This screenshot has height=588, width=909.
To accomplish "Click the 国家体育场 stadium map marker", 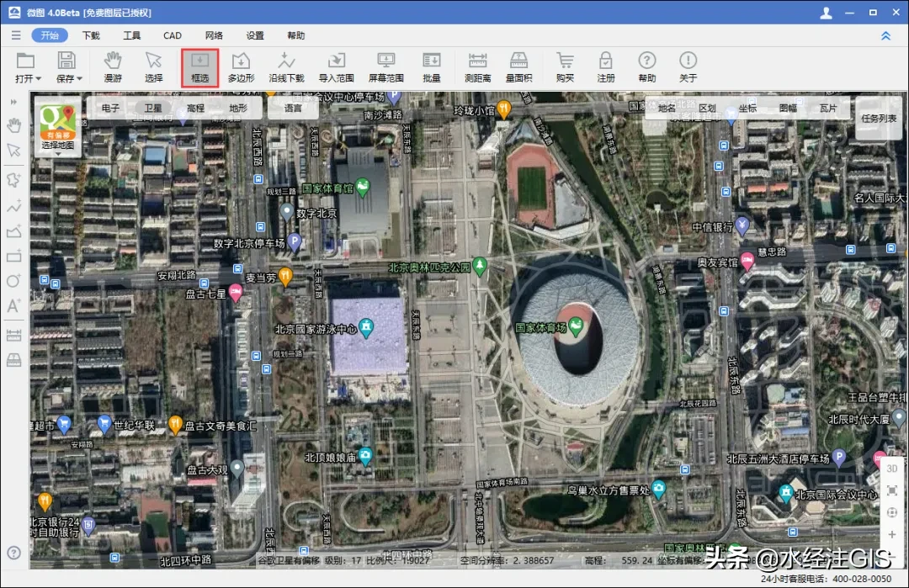I will click(576, 327).
